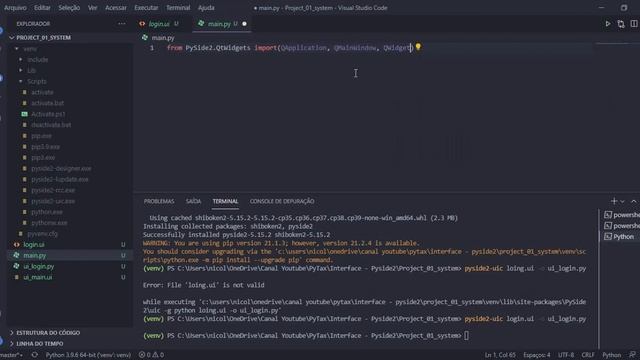
Task: Open the Editar menu
Action: (x=42, y=8)
